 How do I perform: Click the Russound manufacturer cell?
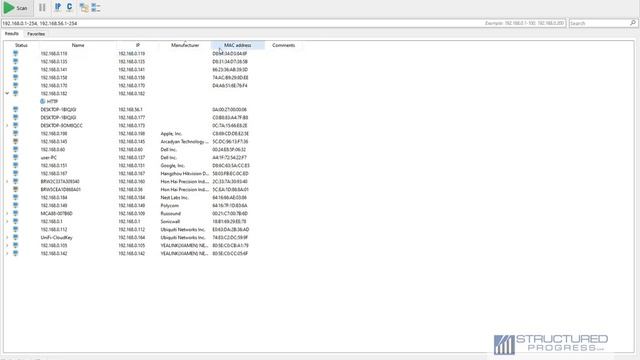(171, 213)
